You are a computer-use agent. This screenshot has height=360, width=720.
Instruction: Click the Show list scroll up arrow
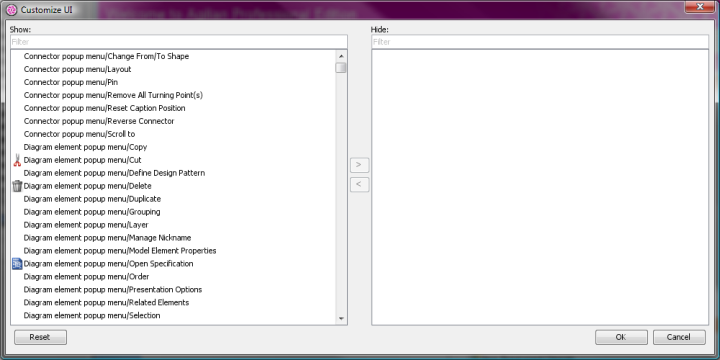coord(341,56)
